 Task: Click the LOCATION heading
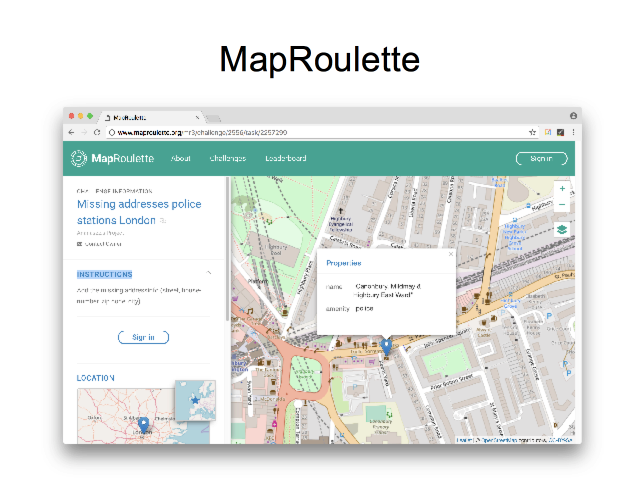[96, 378]
